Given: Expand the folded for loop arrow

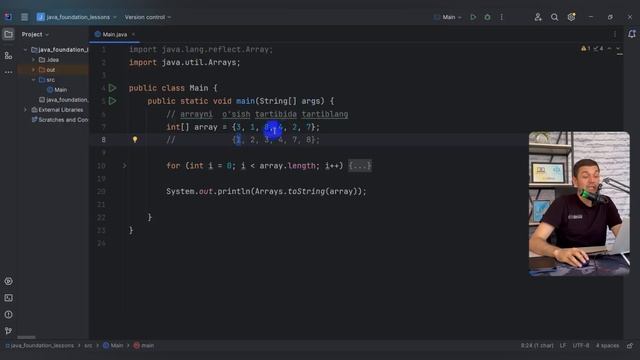Looking at the screenshot, I should click(x=124, y=166).
